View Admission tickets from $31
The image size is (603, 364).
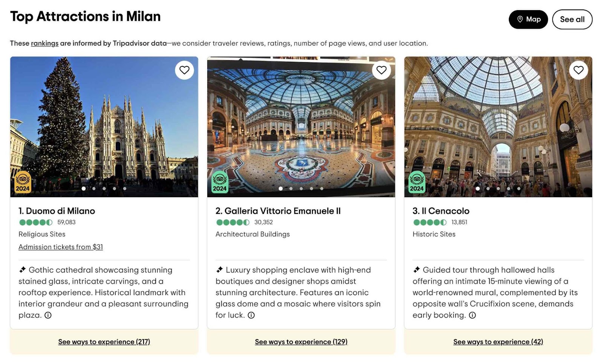[x=60, y=247]
